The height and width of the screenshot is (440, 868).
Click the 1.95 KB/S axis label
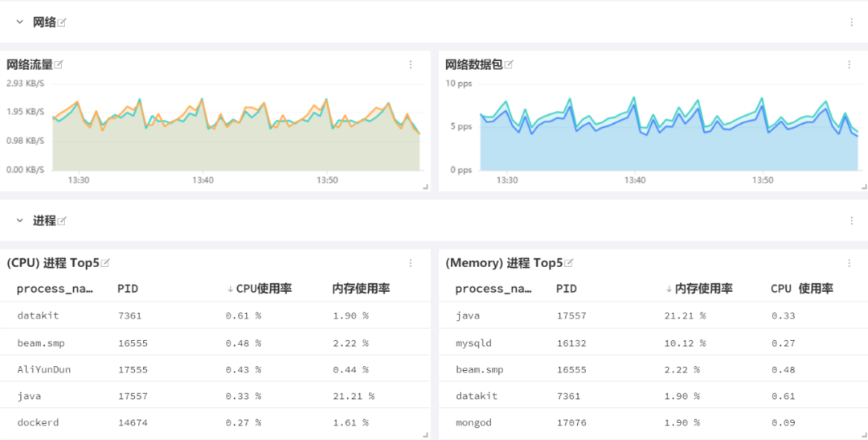pos(26,111)
